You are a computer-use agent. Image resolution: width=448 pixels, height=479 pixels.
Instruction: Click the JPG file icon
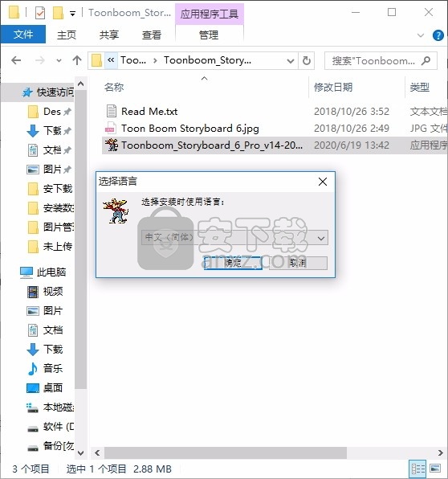(110, 128)
